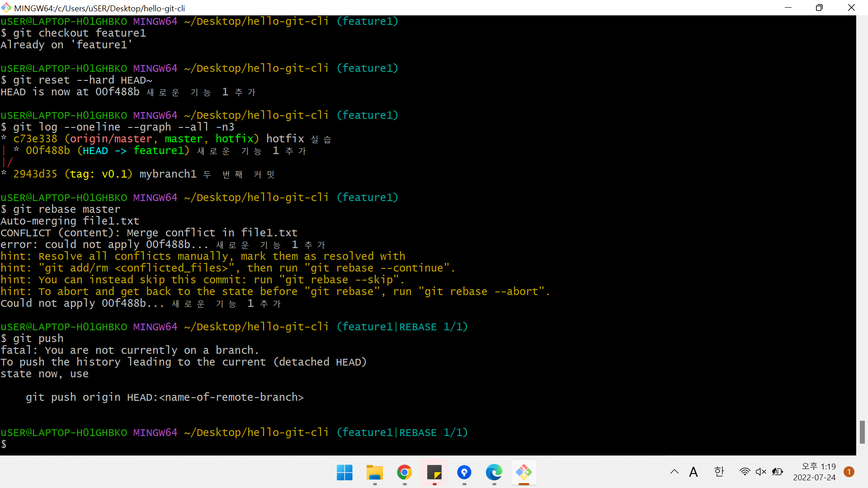This screenshot has width=868, height=488.
Task: Click the 'git push' command line
Action: pos(38,338)
